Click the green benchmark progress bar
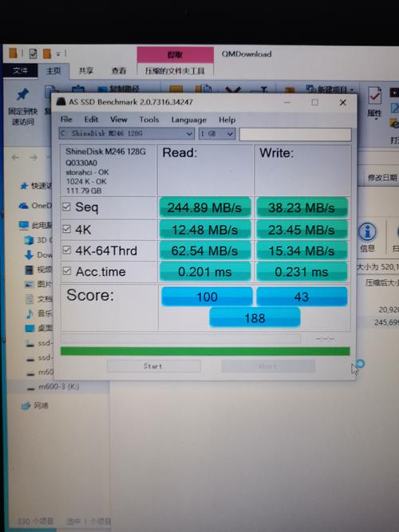The image size is (399, 532). (x=205, y=351)
